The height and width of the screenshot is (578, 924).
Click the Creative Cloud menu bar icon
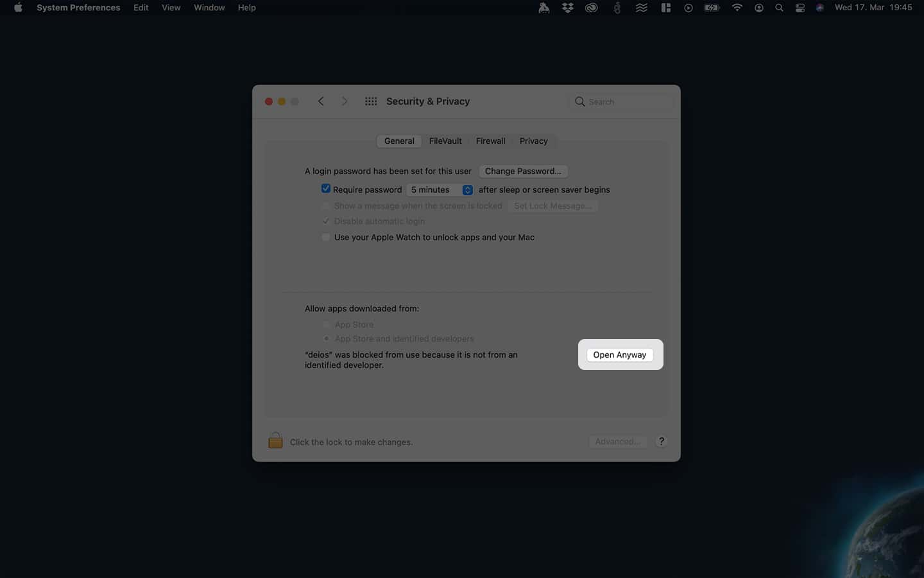click(592, 8)
